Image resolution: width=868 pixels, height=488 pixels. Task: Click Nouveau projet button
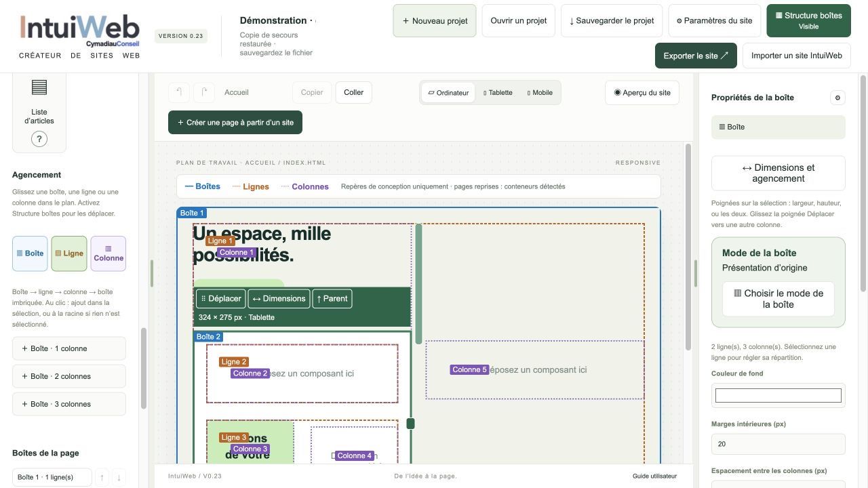coord(435,21)
